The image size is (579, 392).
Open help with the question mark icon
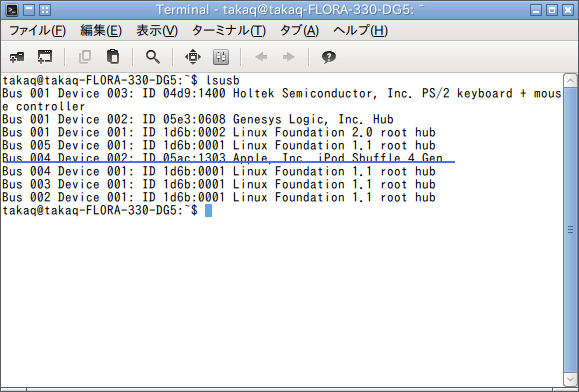pyautogui.click(x=329, y=57)
